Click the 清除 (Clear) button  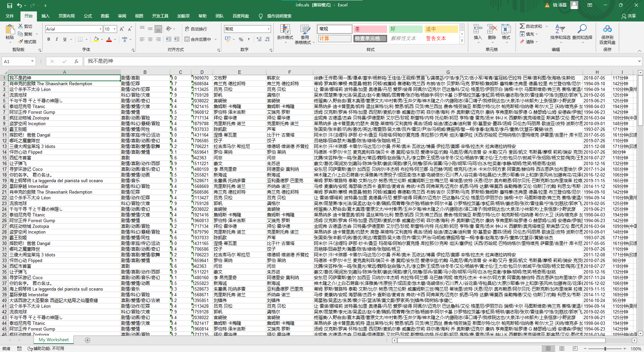pos(527,42)
